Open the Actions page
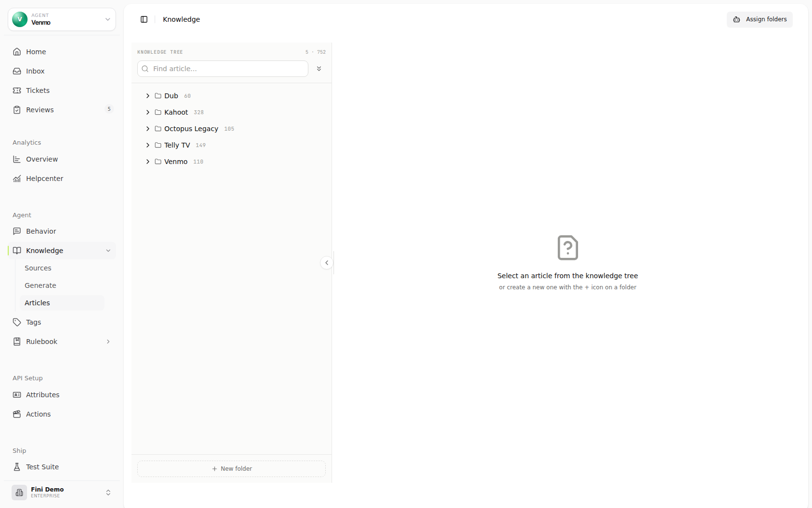The image size is (812, 508). click(62, 414)
